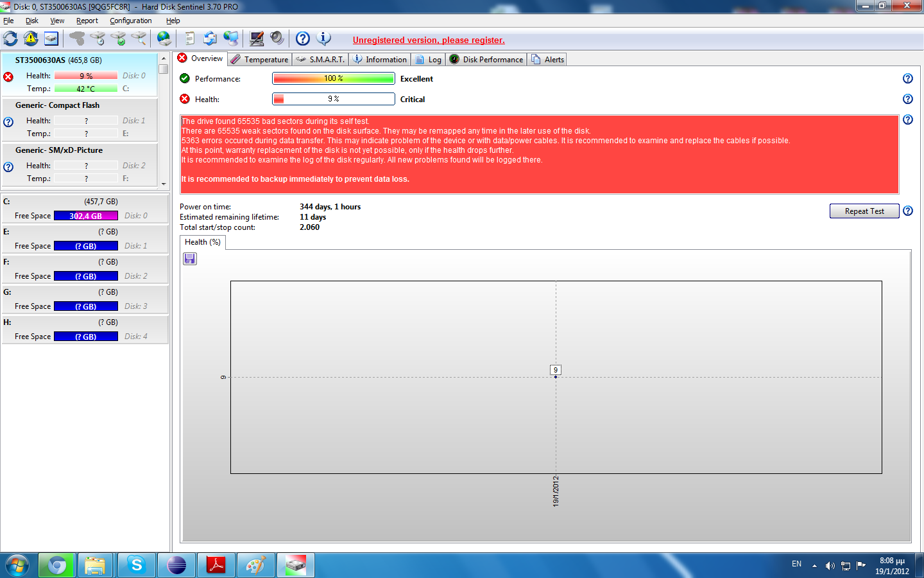Click the disk panel toolbar icon

[51, 39]
